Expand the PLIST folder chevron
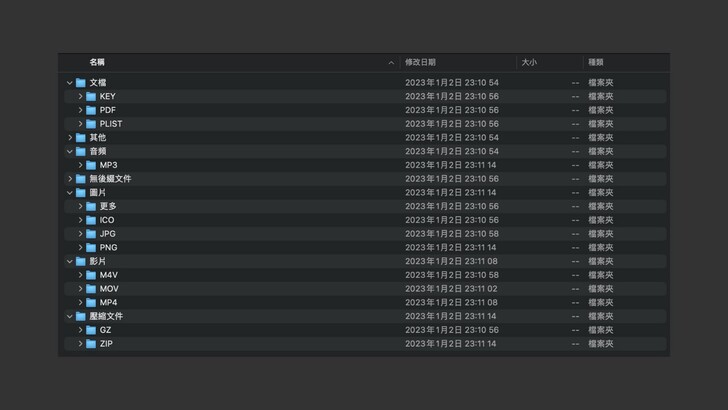This screenshot has height=410, width=728. [80, 124]
